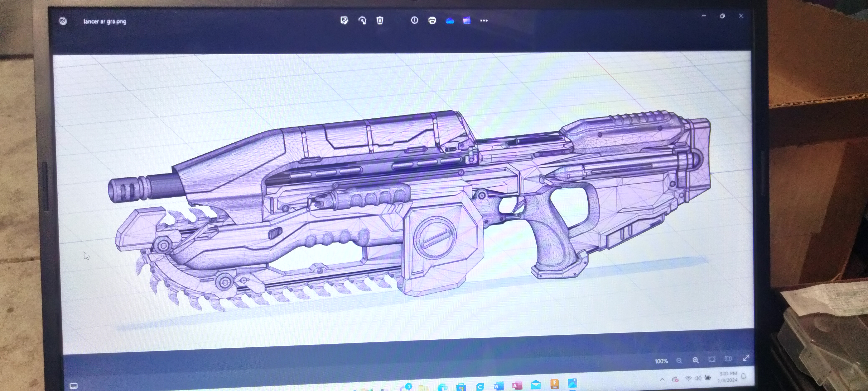The image size is (868, 391).
Task: Show file info with the info icon
Action: pyautogui.click(x=414, y=20)
